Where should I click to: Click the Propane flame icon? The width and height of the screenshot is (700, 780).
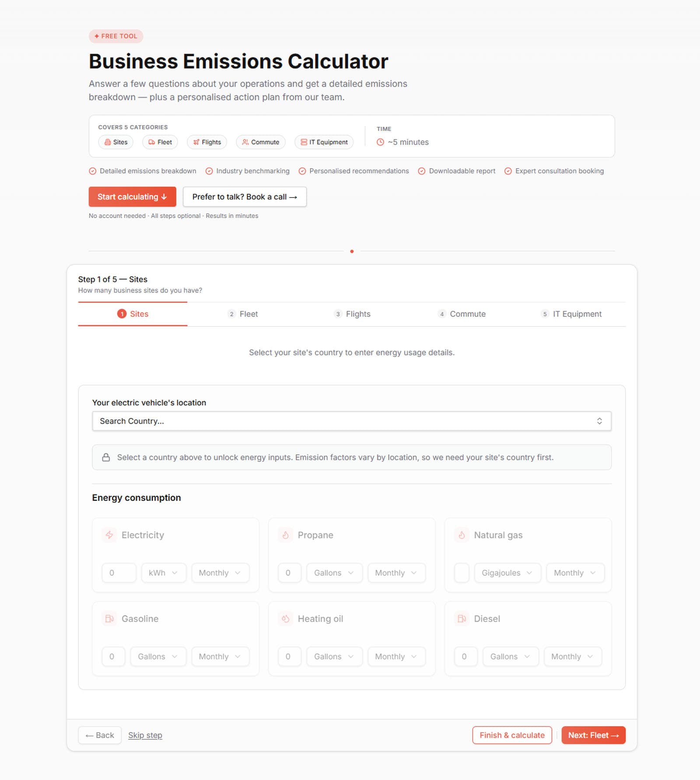pyautogui.click(x=285, y=535)
